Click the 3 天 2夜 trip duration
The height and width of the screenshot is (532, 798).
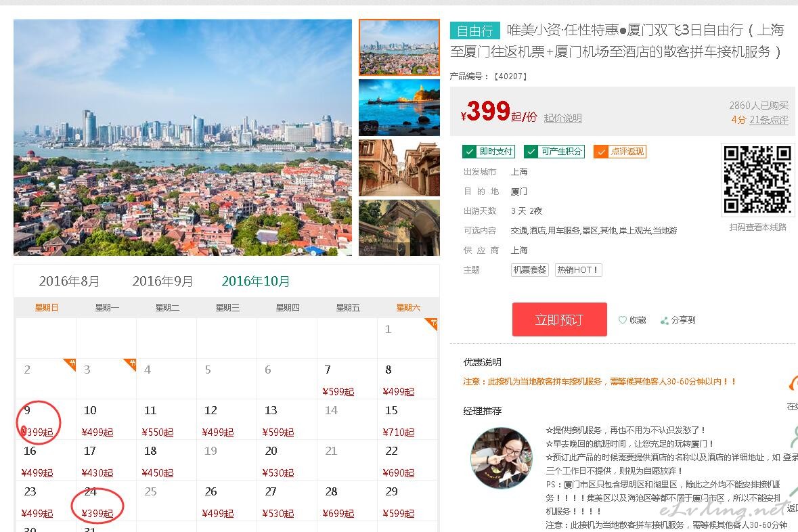click(x=526, y=210)
